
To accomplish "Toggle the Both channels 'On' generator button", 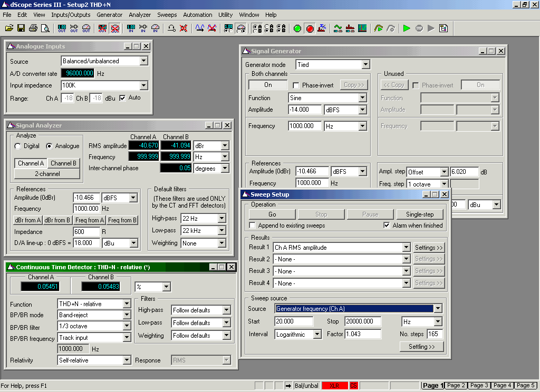I will [x=268, y=85].
